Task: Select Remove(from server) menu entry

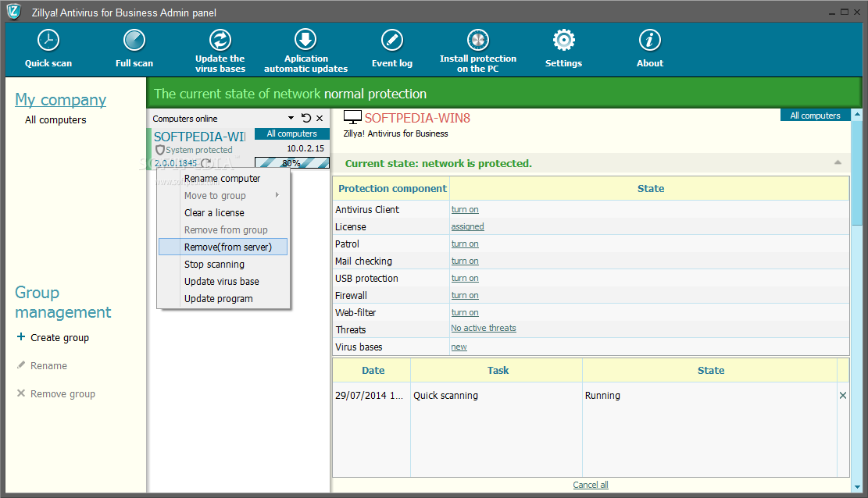Action: click(223, 247)
